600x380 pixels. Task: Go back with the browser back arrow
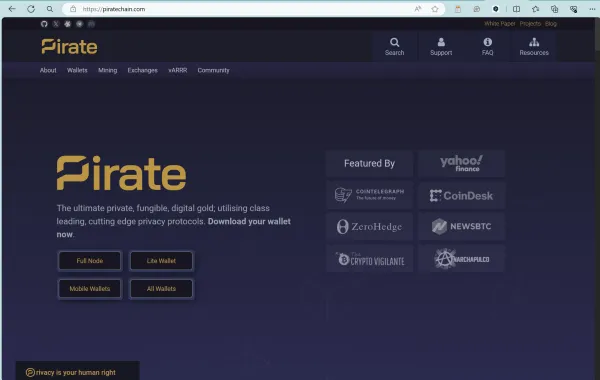click(x=12, y=9)
